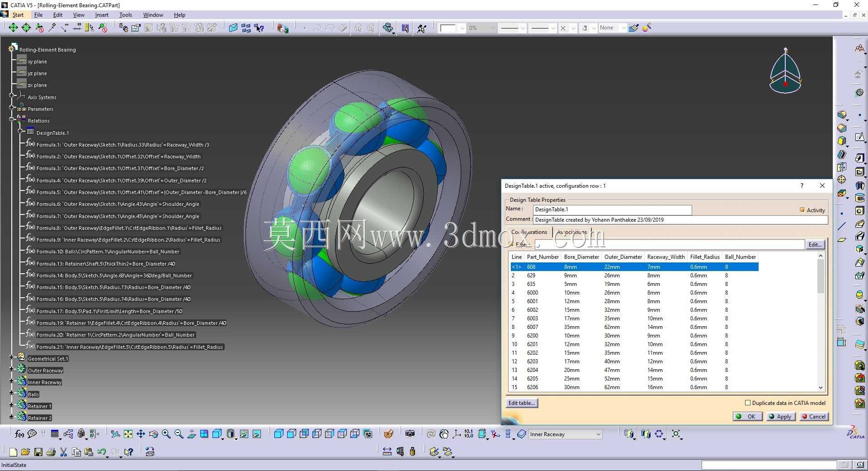868x471 pixels.
Task: Click the Paste clipboard icon
Action: (89, 452)
